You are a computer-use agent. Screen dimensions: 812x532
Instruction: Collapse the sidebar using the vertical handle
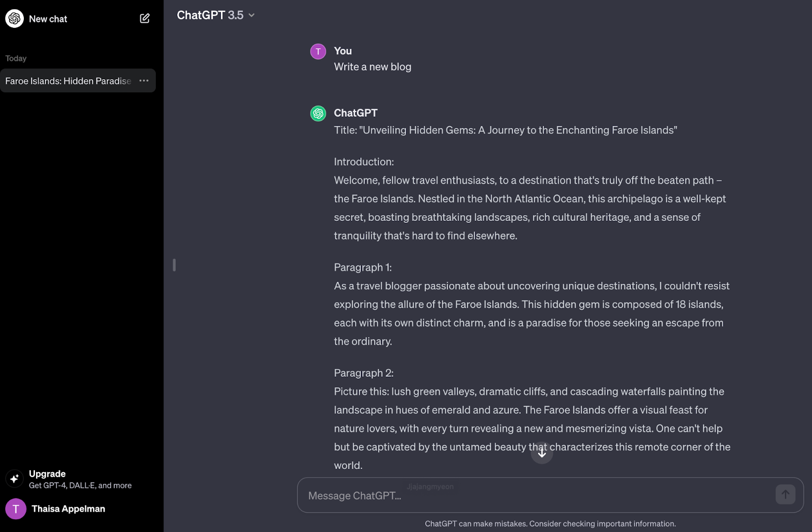click(x=174, y=265)
